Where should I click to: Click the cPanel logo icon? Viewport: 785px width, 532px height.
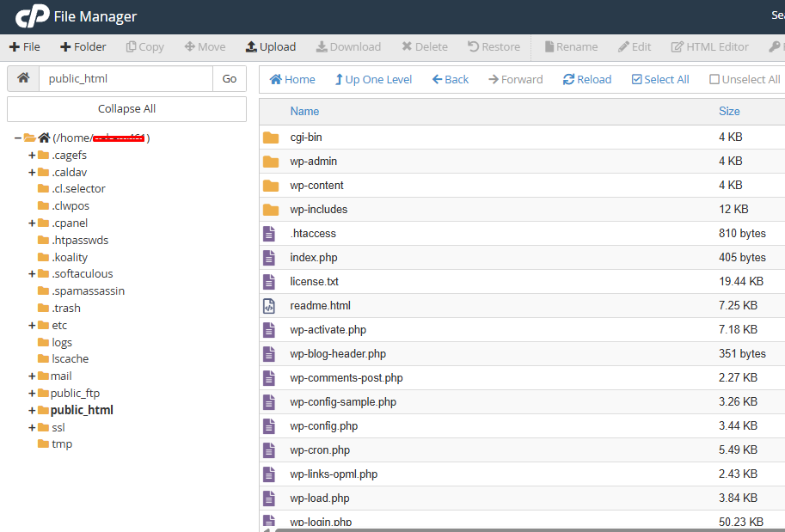(31, 16)
